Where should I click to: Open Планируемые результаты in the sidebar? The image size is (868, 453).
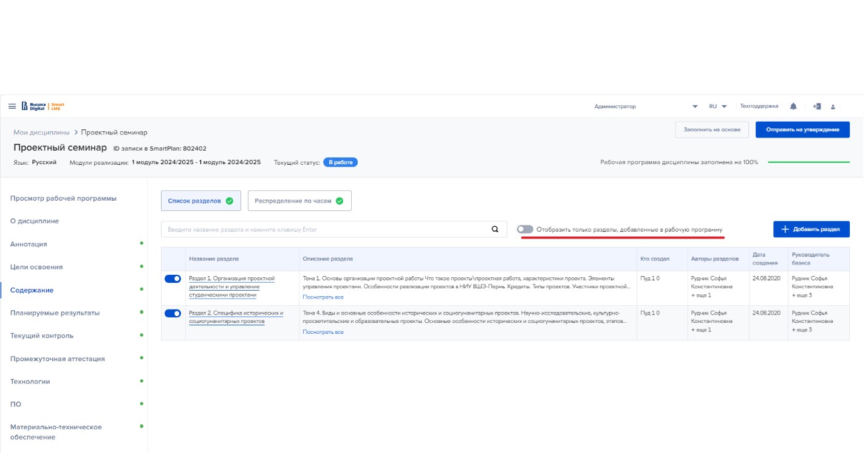pyautogui.click(x=55, y=313)
